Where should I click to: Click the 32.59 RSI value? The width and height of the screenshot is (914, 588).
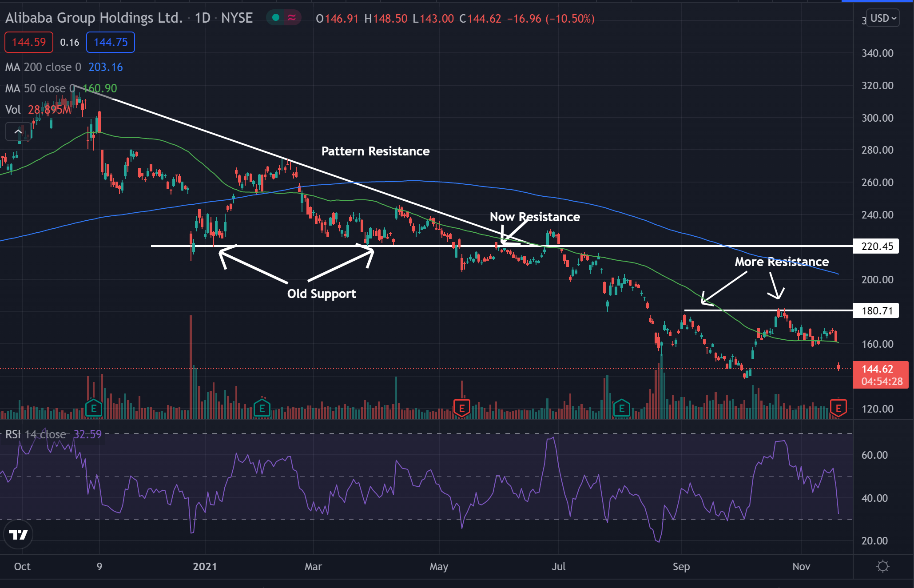tap(87, 434)
